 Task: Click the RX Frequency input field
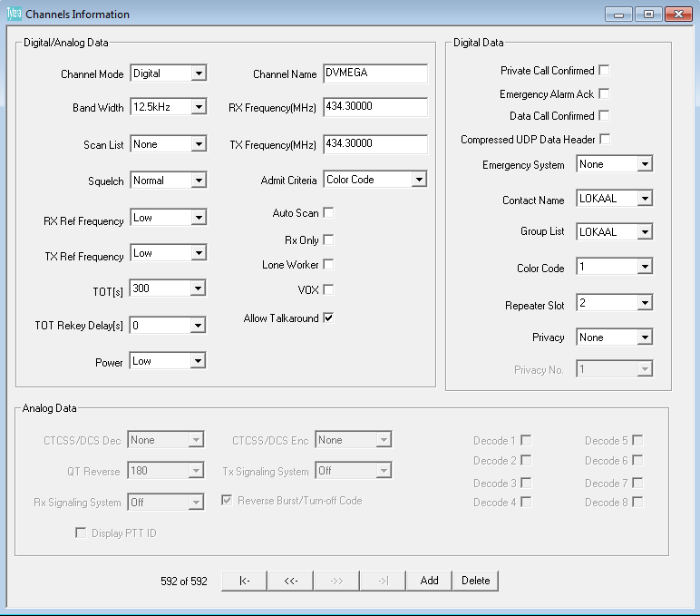click(374, 107)
